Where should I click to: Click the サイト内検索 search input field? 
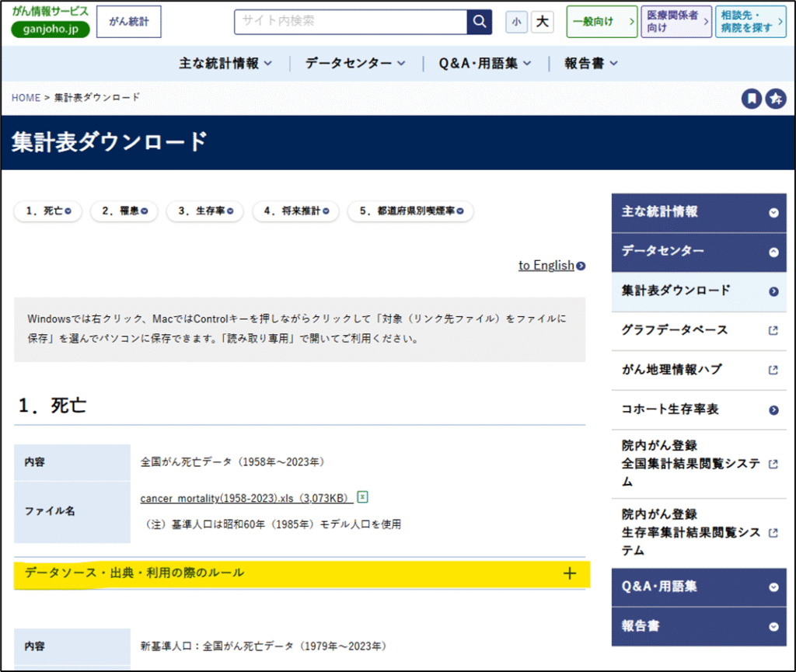coord(351,22)
